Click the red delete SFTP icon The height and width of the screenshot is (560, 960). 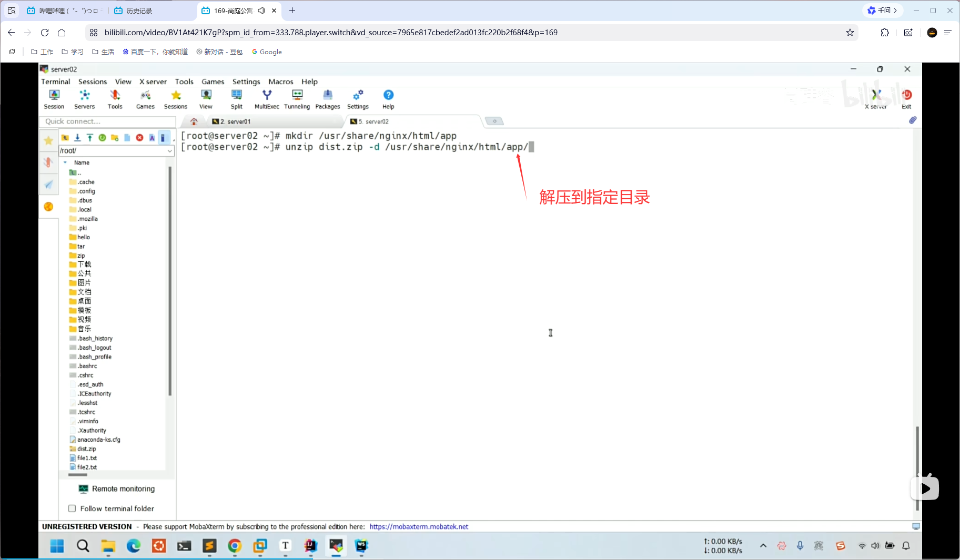coord(139,138)
